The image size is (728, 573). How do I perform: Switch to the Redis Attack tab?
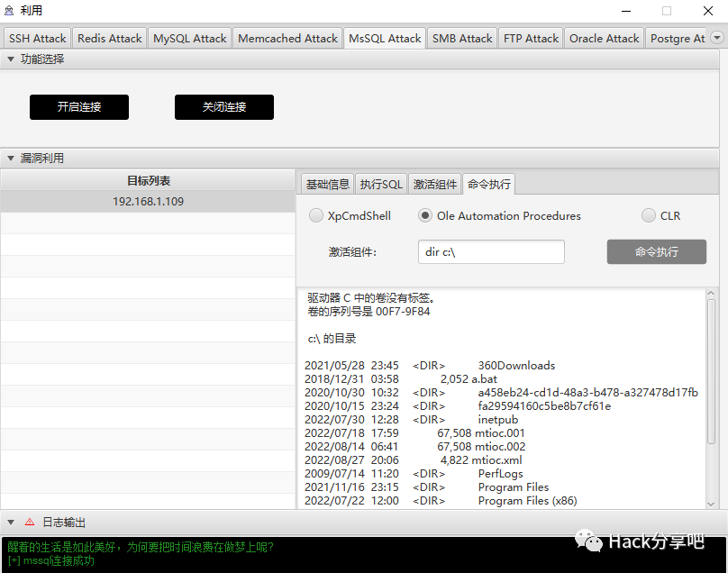[110, 39]
